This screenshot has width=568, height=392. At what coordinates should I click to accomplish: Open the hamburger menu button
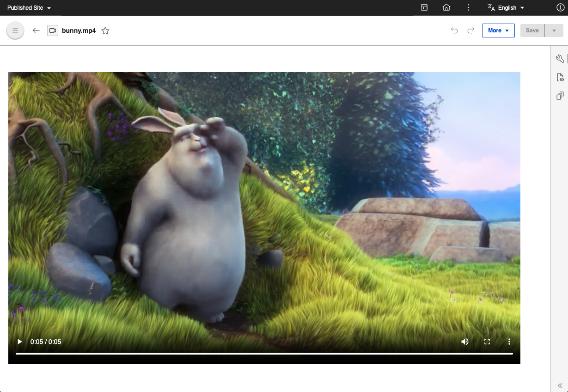(15, 30)
